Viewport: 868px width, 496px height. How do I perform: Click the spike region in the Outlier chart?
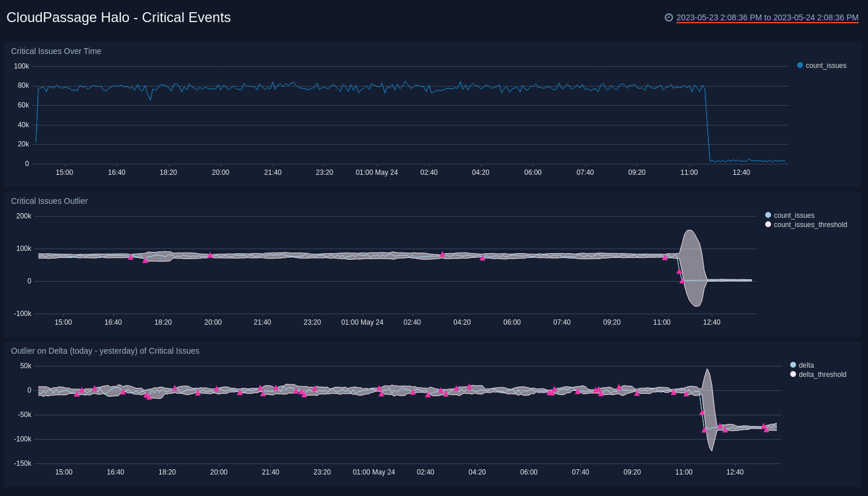[x=691, y=267]
